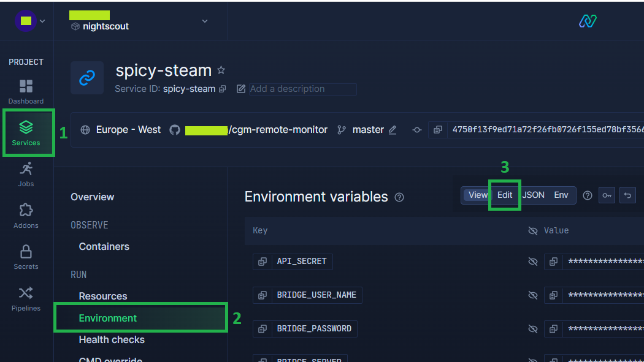644x362 pixels.
Task: Open the Secrets section
Action: 26,257
